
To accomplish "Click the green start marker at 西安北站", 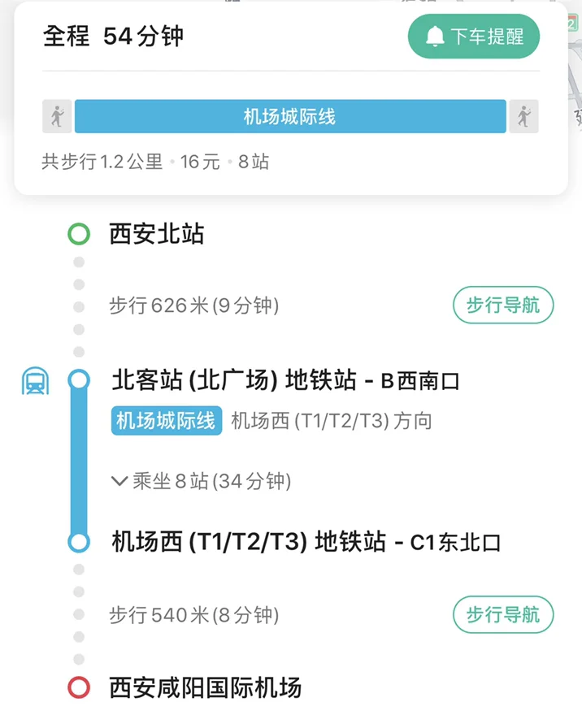I will coord(77,233).
